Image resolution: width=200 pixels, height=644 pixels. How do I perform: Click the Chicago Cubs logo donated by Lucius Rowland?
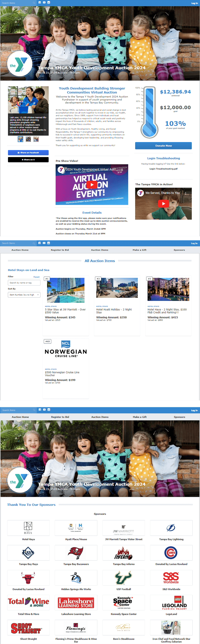(x=171, y=553)
